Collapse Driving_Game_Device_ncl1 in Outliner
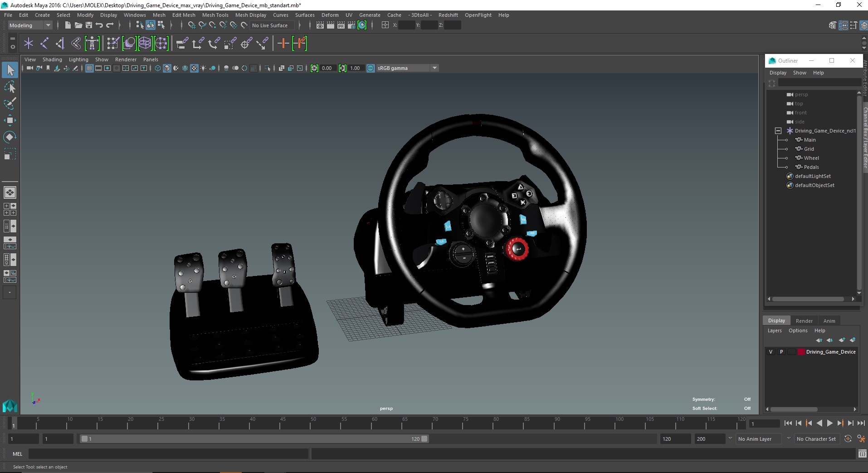The width and height of the screenshot is (868, 473). [x=778, y=131]
